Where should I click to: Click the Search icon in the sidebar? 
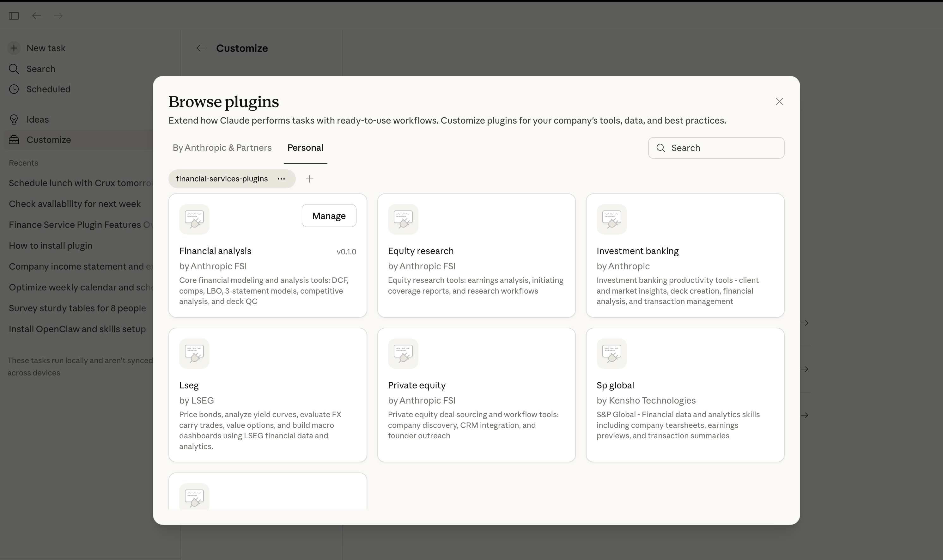click(14, 69)
